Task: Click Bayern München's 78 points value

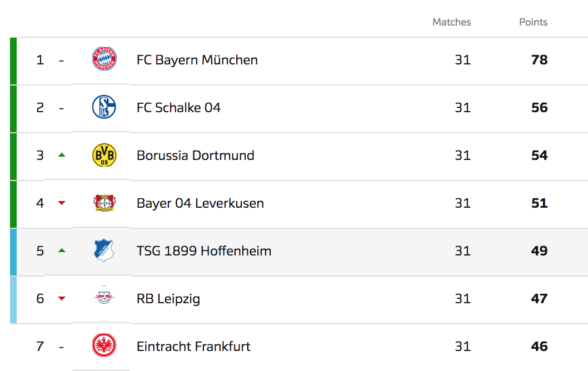Action: [539, 60]
